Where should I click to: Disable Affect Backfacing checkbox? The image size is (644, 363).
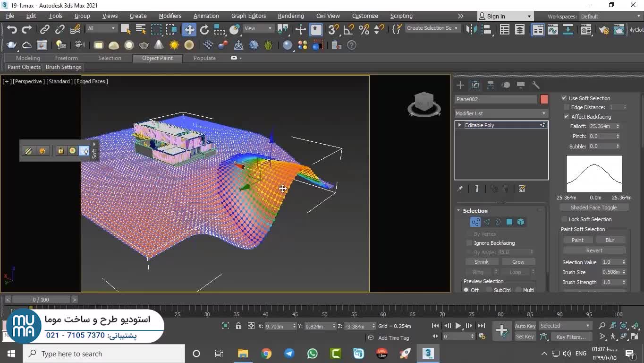(567, 117)
